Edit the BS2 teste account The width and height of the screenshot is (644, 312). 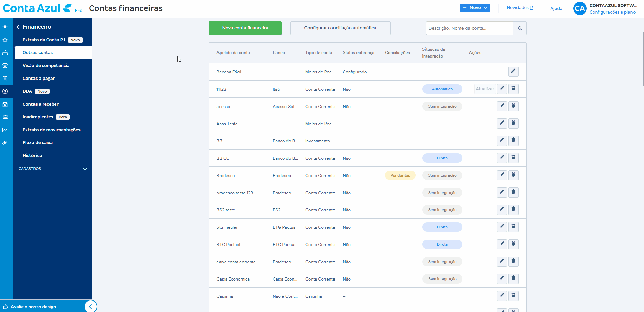(x=502, y=209)
